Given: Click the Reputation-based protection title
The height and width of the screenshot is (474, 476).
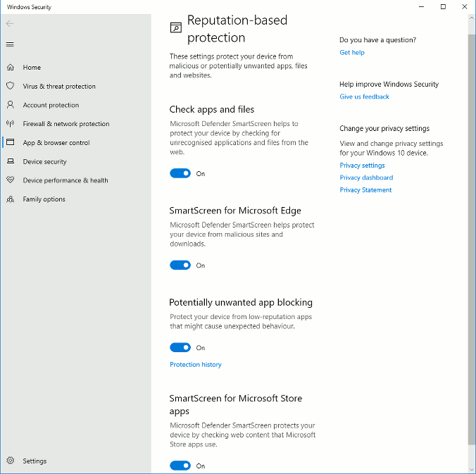Looking at the screenshot, I should click(x=237, y=29).
